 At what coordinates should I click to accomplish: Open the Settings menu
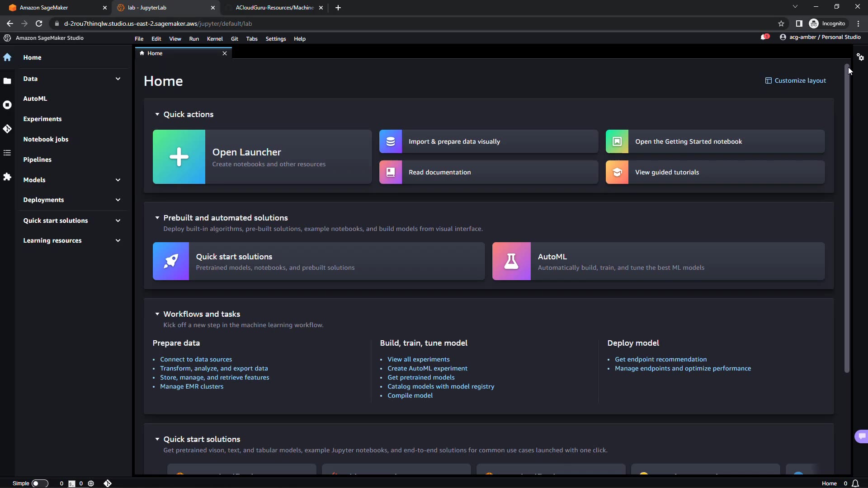point(275,39)
